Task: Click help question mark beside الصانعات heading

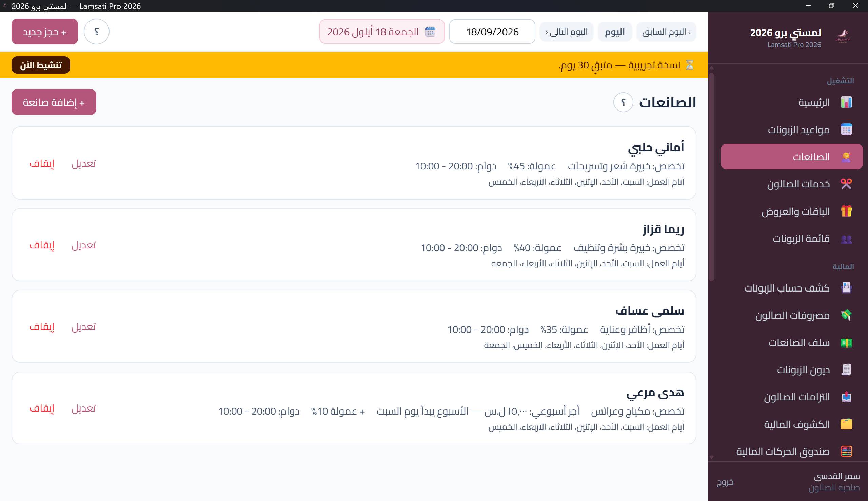Action: pos(623,102)
